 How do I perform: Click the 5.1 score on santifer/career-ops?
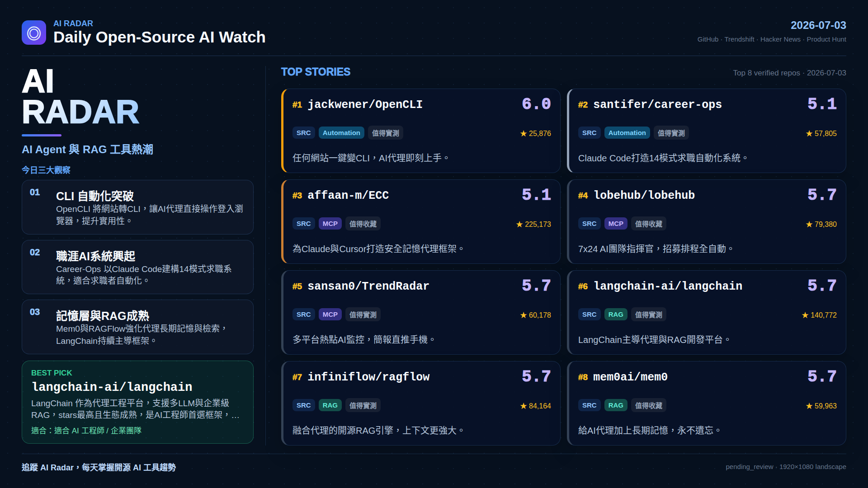click(x=822, y=104)
